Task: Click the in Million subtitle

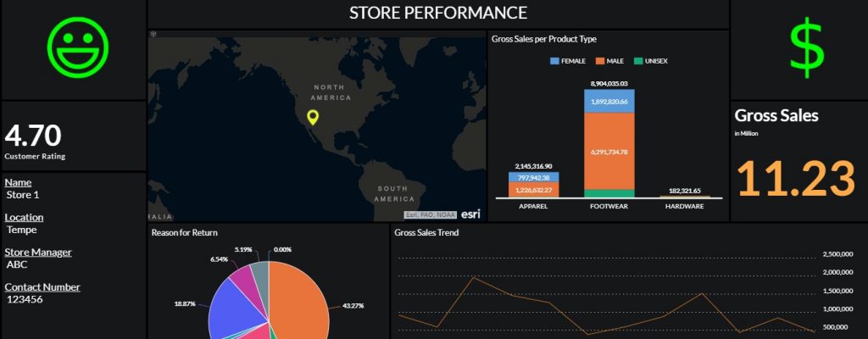Action: point(746,134)
